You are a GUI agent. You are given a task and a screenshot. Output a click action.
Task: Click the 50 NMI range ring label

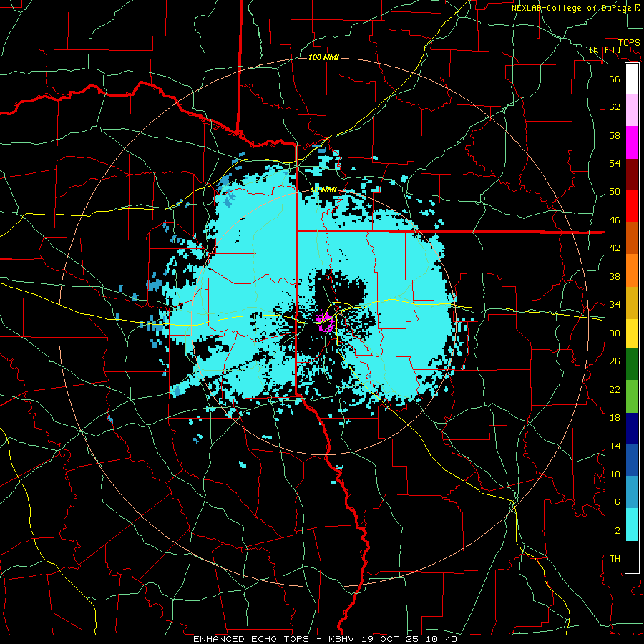click(323, 190)
